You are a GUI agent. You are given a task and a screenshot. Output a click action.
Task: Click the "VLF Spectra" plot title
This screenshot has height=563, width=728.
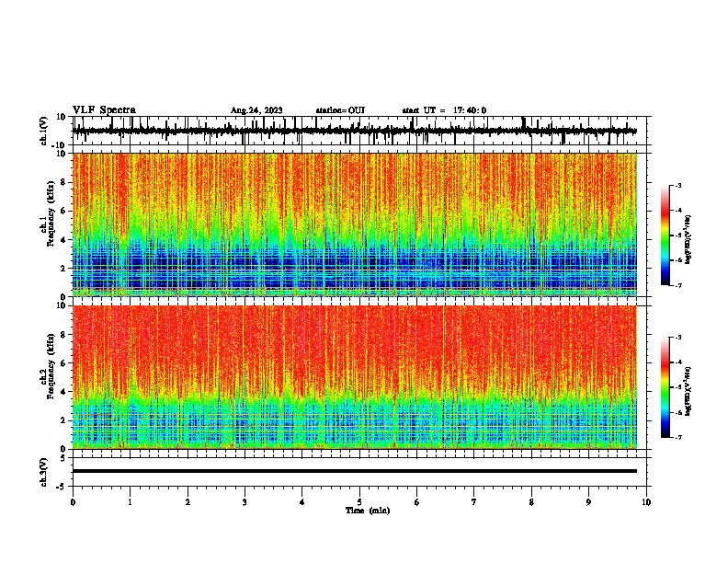104,110
